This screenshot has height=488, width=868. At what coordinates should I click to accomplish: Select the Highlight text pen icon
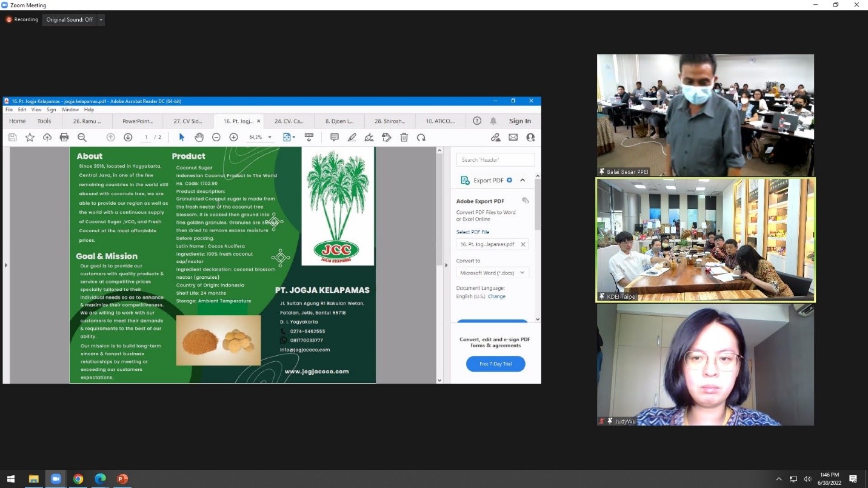click(x=352, y=138)
